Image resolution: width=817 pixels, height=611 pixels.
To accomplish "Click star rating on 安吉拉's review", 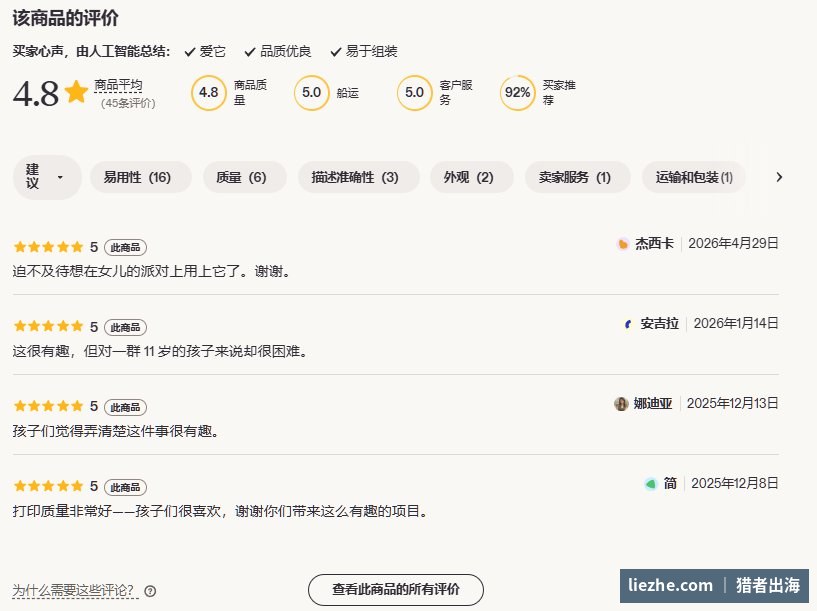I will pyautogui.click(x=48, y=327).
